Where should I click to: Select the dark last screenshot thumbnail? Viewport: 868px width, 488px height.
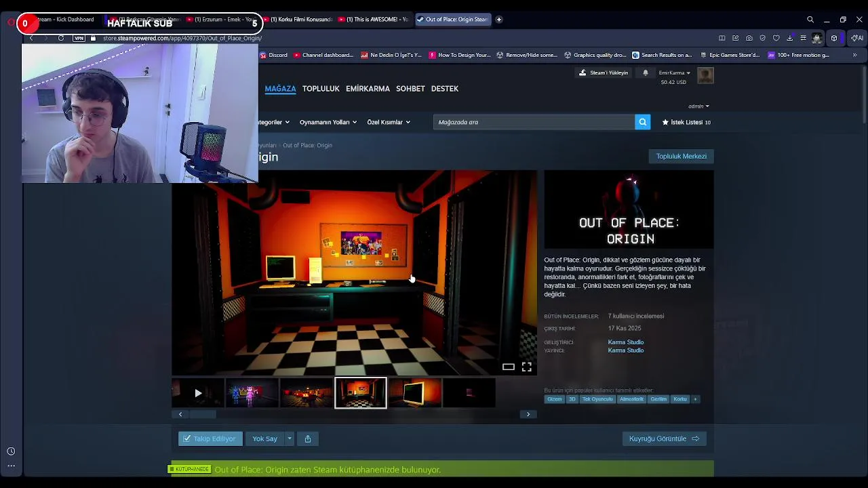tap(469, 393)
